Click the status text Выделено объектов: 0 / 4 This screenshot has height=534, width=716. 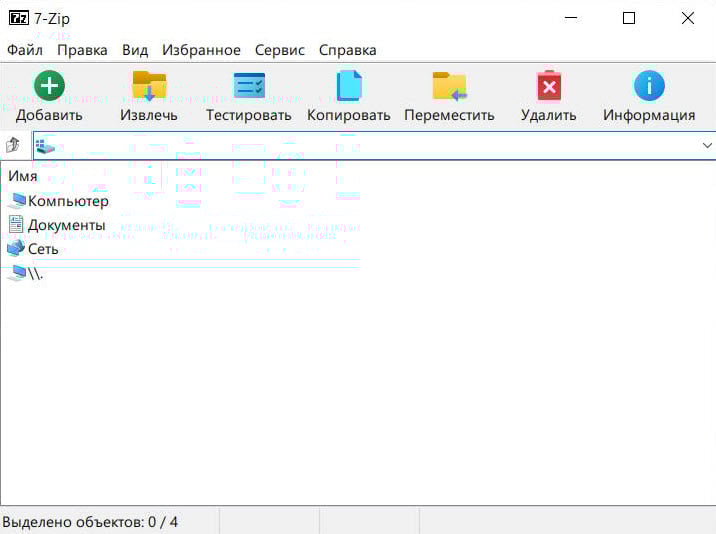point(90,522)
